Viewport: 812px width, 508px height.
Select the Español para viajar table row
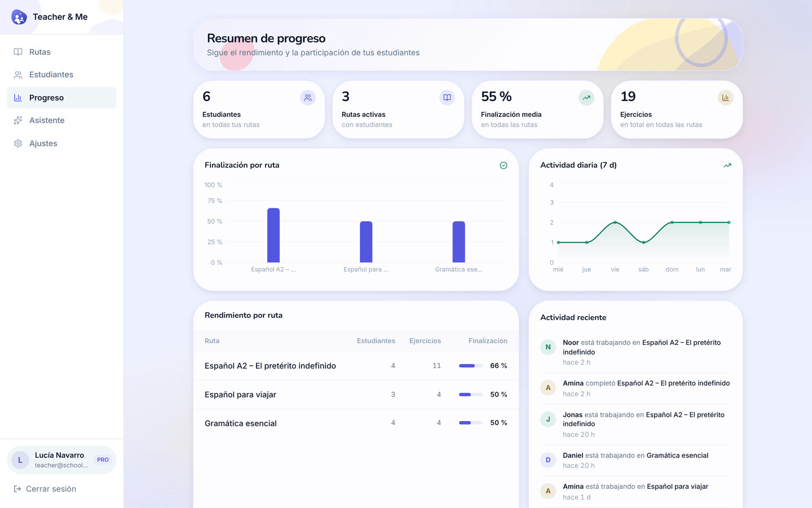(x=356, y=395)
